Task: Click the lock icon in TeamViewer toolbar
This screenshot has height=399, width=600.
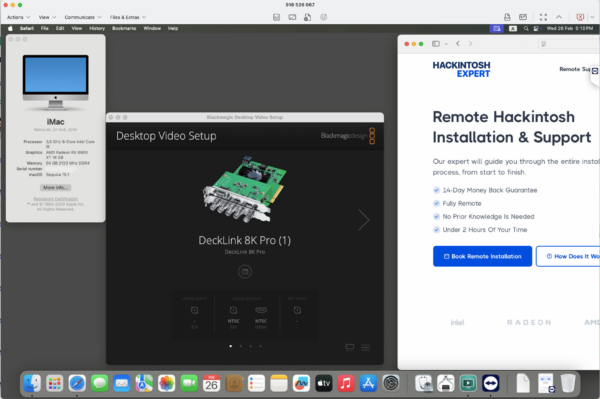Action: point(507,17)
